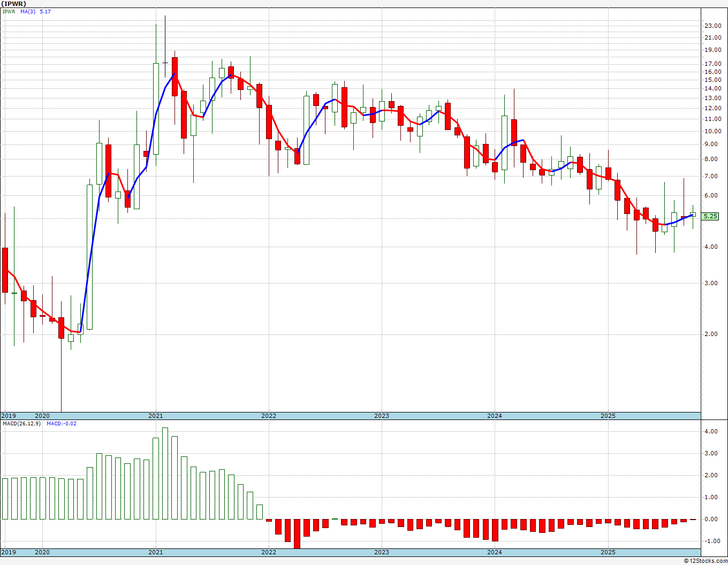Click 2025 on the price chart timeline
This screenshot has height=565, width=728.
point(608,416)
